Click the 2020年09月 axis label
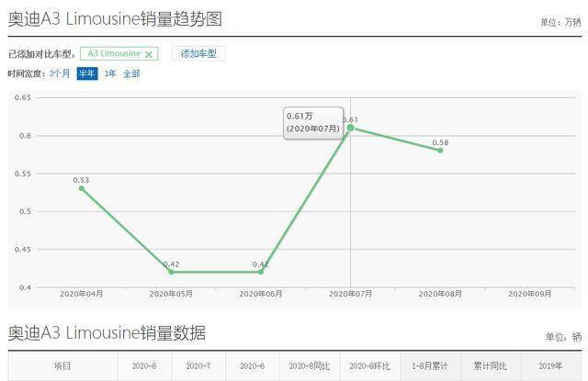The width and height of the screenshot is (588, 381). click(x=530, y=294)
